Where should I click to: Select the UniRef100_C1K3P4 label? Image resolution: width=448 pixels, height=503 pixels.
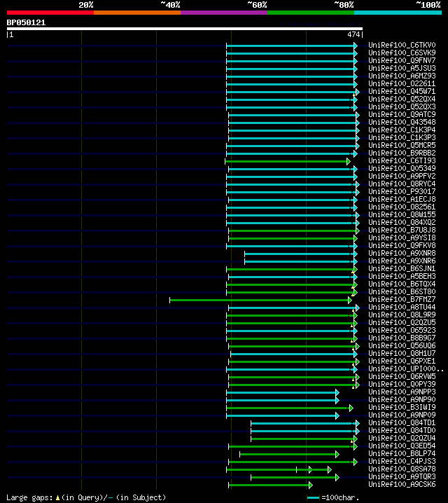pyautogui.click(x=402, y=130)
